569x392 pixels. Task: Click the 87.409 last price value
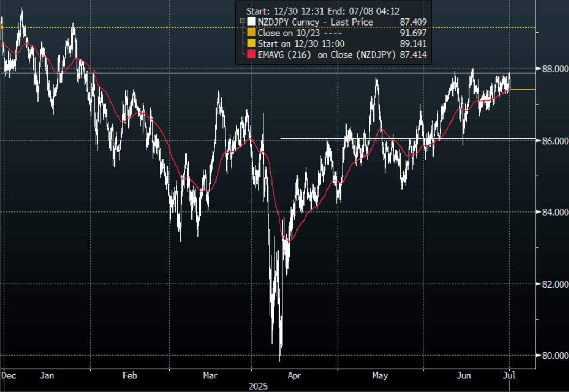[413, 22]
